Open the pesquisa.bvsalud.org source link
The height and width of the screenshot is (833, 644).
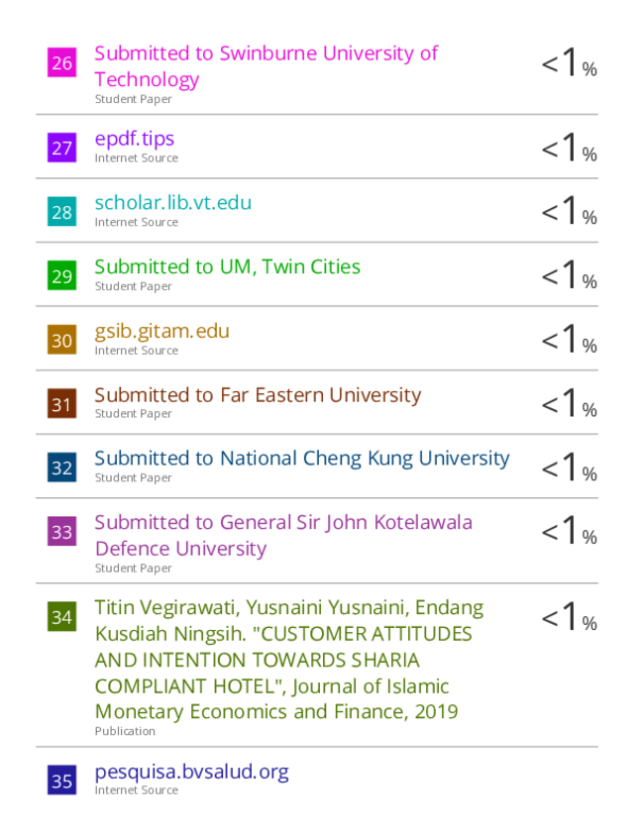pos(192,773)
